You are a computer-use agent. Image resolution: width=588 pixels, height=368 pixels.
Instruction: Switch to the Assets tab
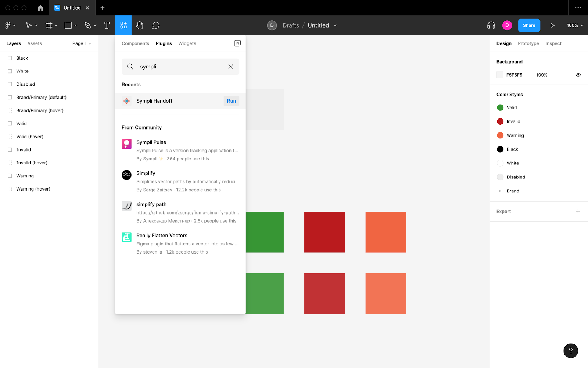point(35,43)
